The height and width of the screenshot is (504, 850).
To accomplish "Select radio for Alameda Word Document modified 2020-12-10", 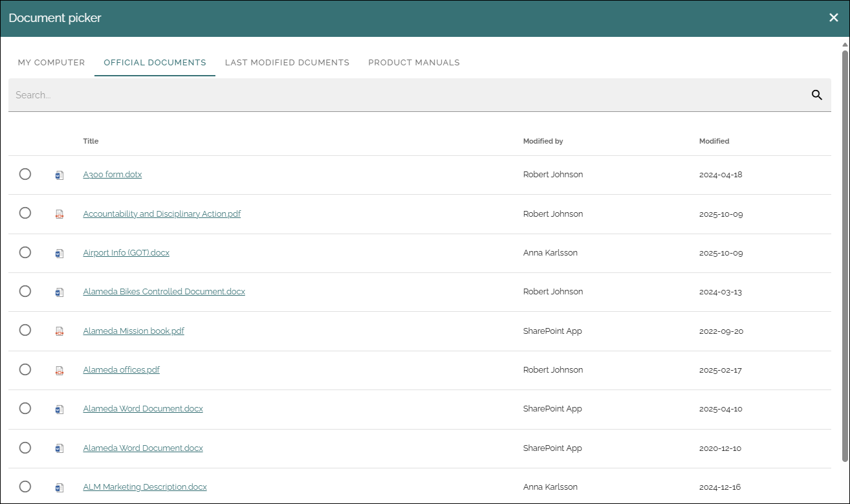I will click(25, 448).
